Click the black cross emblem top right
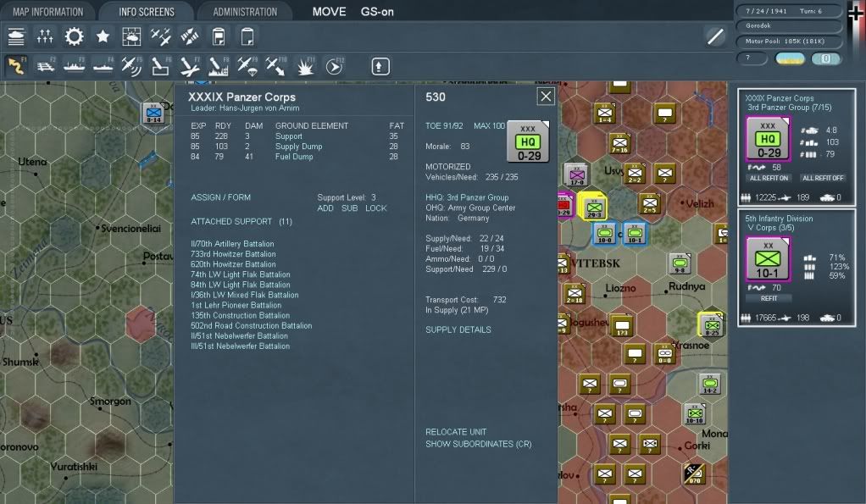Image resolution: width=866 pixels, height=504 pixels. [x=856, y=13]
